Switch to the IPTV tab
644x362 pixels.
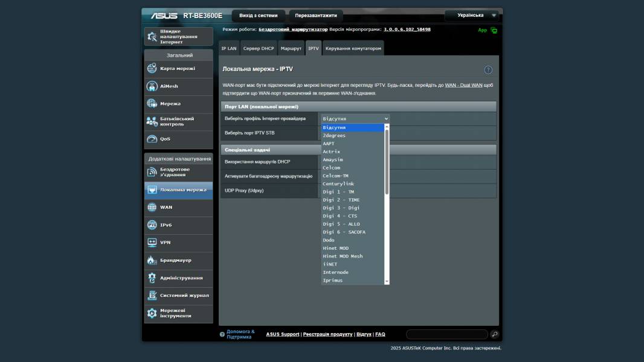314,48
